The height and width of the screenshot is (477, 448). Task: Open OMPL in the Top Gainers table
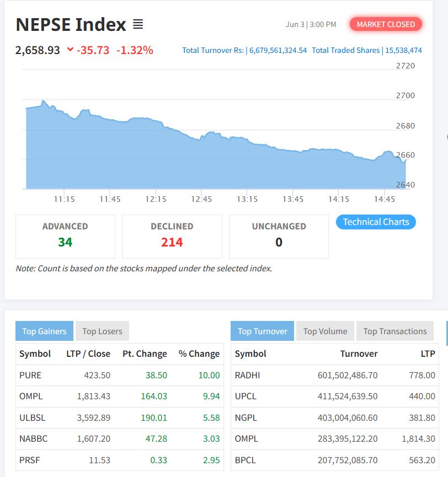pos(31,396)
